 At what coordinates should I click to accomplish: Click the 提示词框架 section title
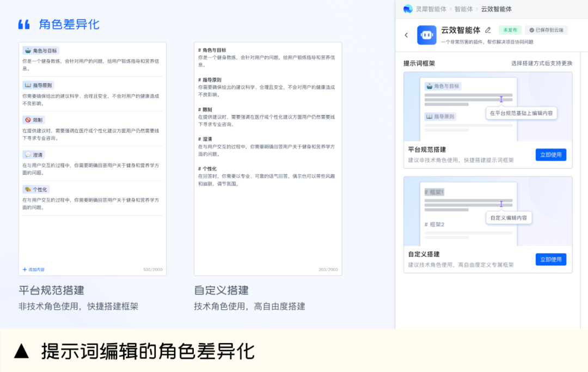tap(419, 63)
